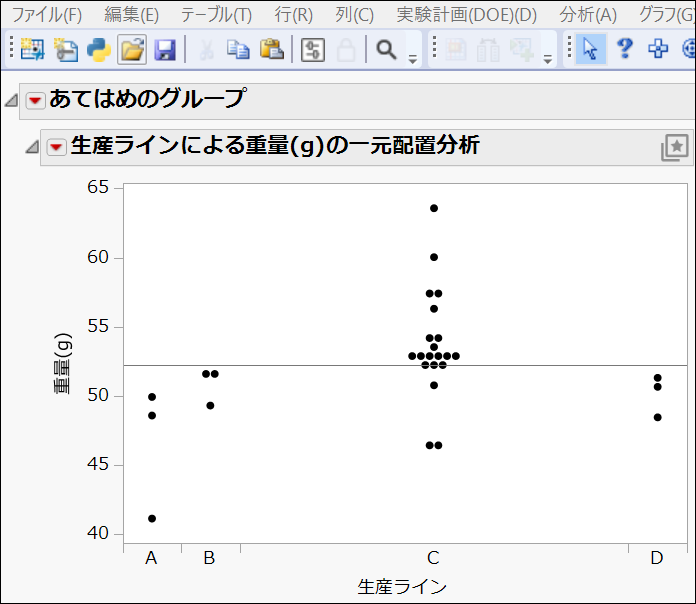Open the 列(C) menu

point(354,15)
